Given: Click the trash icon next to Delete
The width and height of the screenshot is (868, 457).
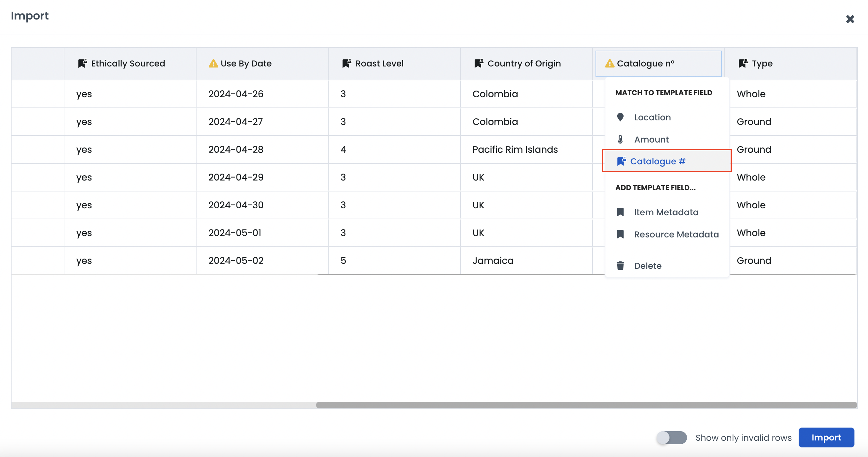Looking at the screenshot, I should pyautogui.click(x=620, y=266).
